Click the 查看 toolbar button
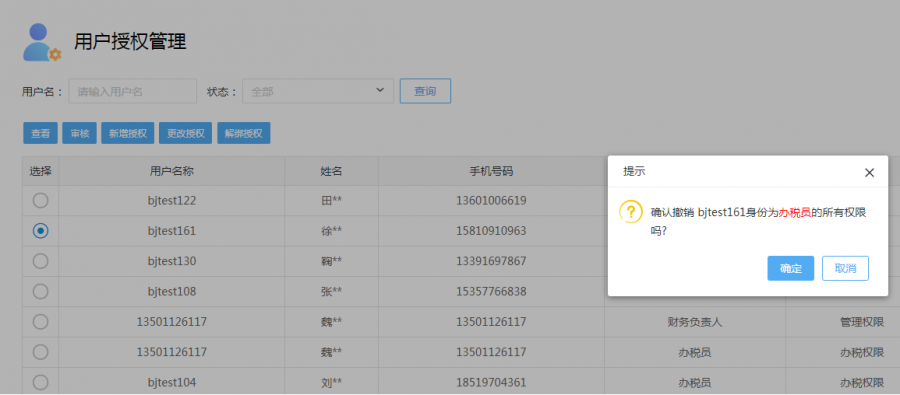Screen dimensions: 900x395 (x=40, y=133)
